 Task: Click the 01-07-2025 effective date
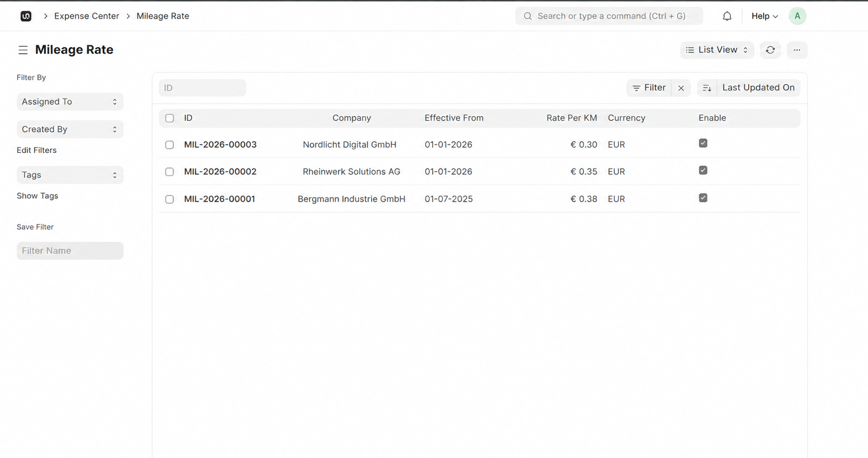pyautogui.click(x=449, y=199)
